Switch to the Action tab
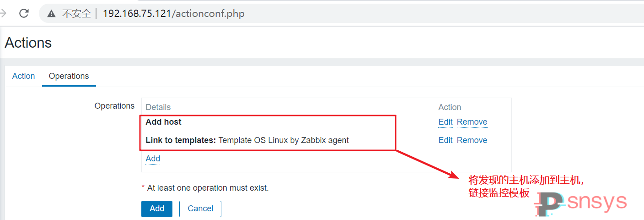The height and width of the screenshot is (220, 644). click(x=23, y=76)
